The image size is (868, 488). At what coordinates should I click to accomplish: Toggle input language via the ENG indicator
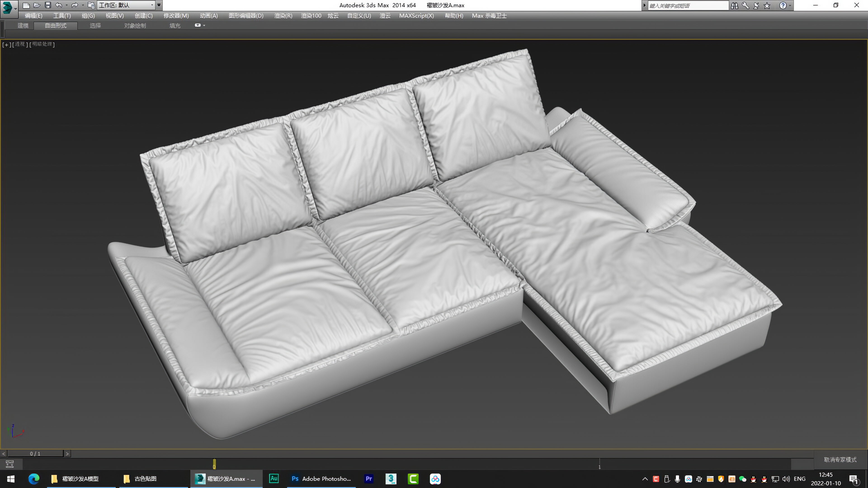tap(799, 479)
